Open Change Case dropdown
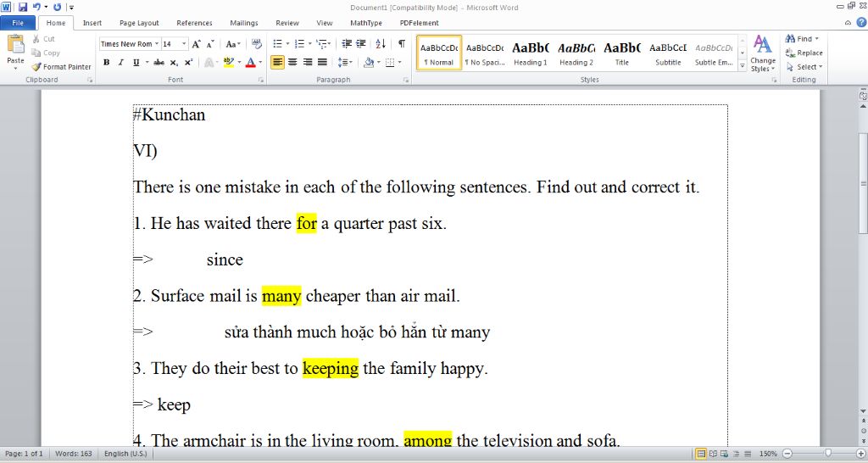Screen dimensions: 868x463 pyautogui.click(x=232, y=44)
